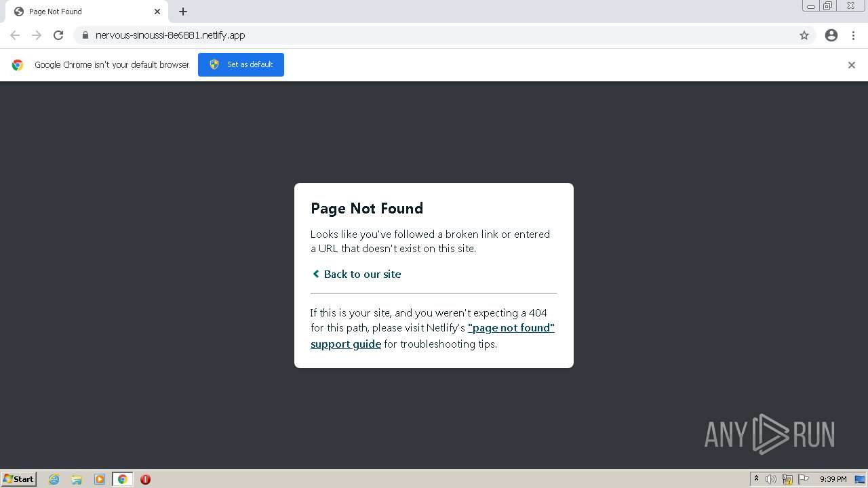The image size is (868, 488).
Task: Open Windows Media Player from taskbar
Action: 100,479
